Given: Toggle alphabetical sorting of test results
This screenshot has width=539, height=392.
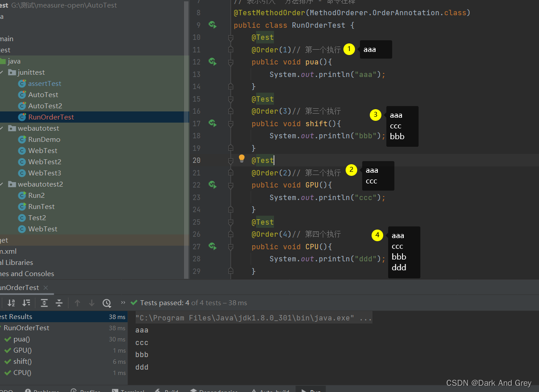Looking at the screenshot, I should (11, 303).
